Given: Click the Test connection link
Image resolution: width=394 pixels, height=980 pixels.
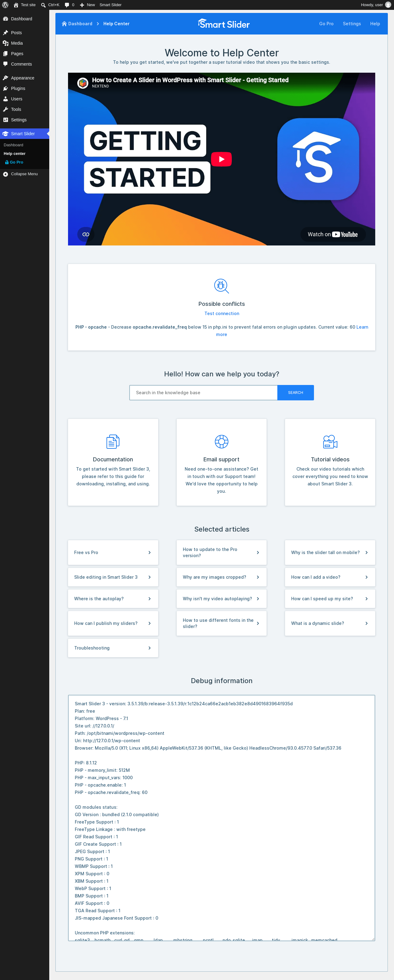Looking at the screenshot, I should 222,314.
